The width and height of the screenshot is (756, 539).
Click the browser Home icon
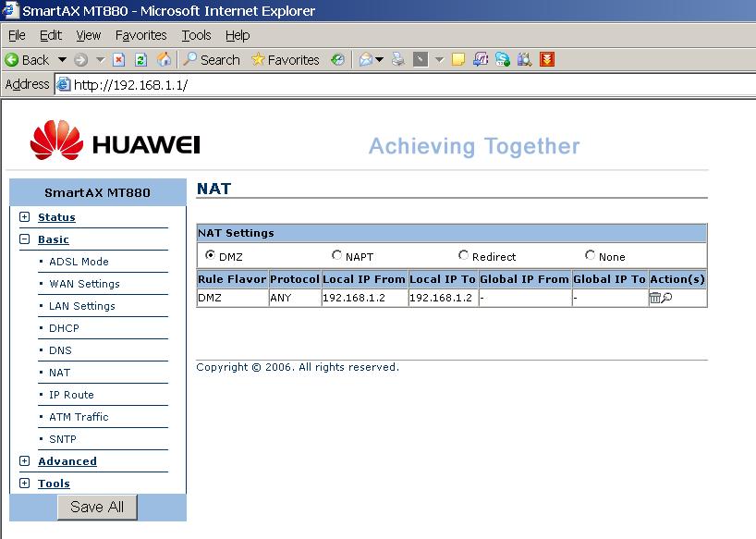point(164,59)
